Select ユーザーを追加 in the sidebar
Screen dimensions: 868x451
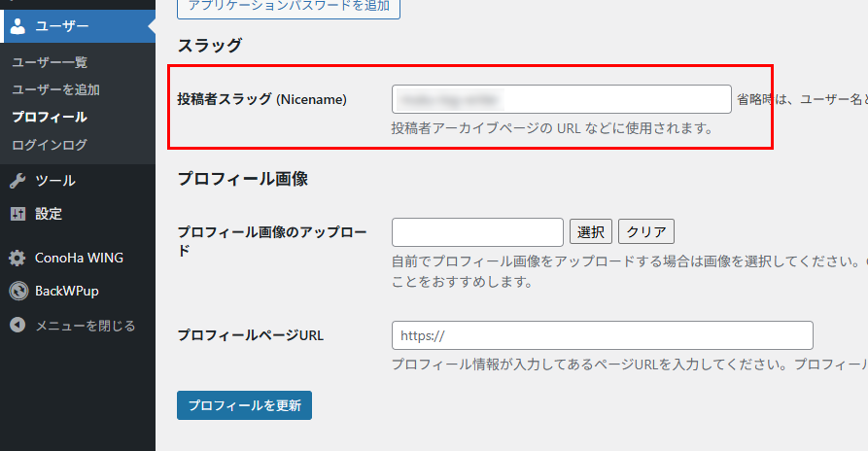coord(55,89)
